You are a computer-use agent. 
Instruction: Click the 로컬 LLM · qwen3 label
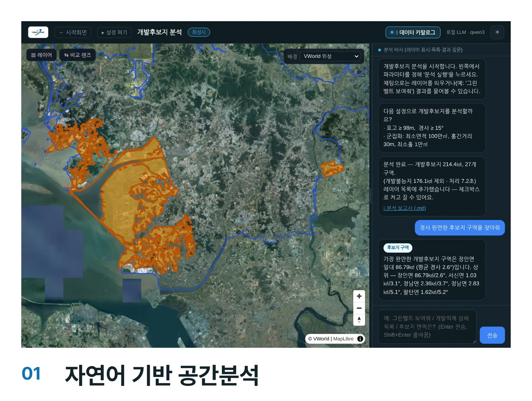[465, 32]
